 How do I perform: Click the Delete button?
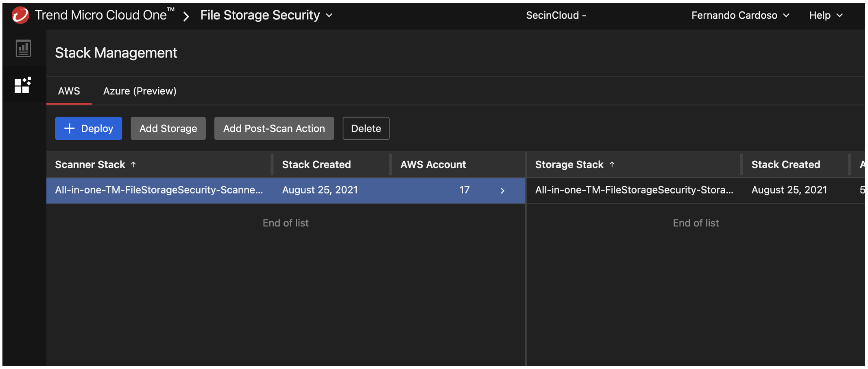coord(366,128)
